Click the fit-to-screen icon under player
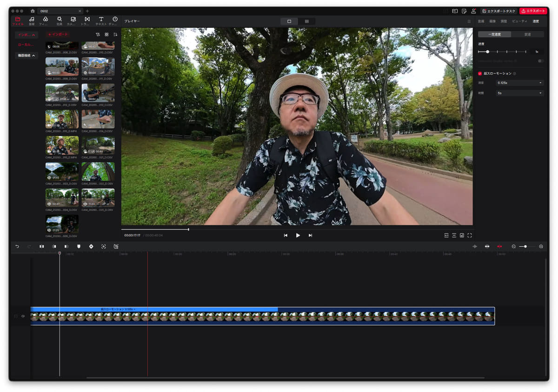 tap(454, 235)
